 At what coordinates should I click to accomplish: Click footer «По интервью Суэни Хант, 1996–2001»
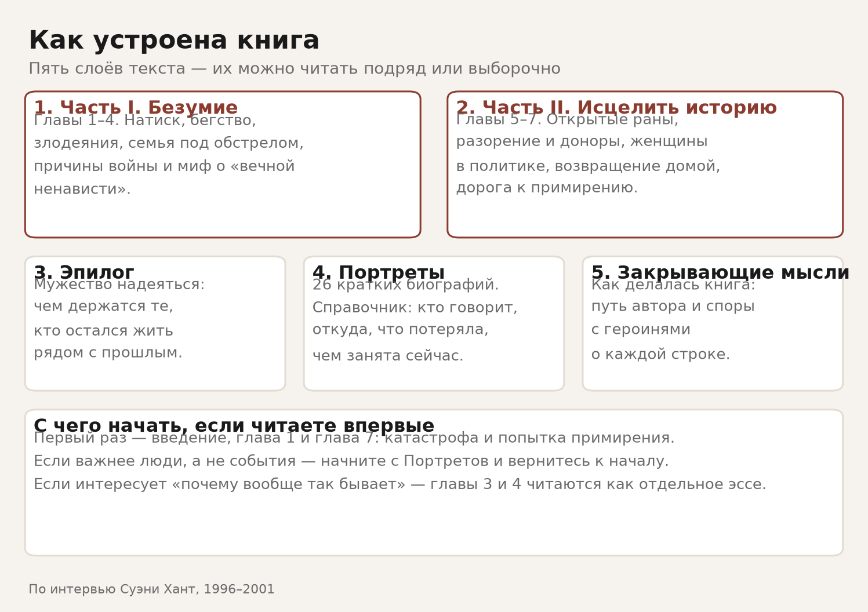[x=152, y=589]
